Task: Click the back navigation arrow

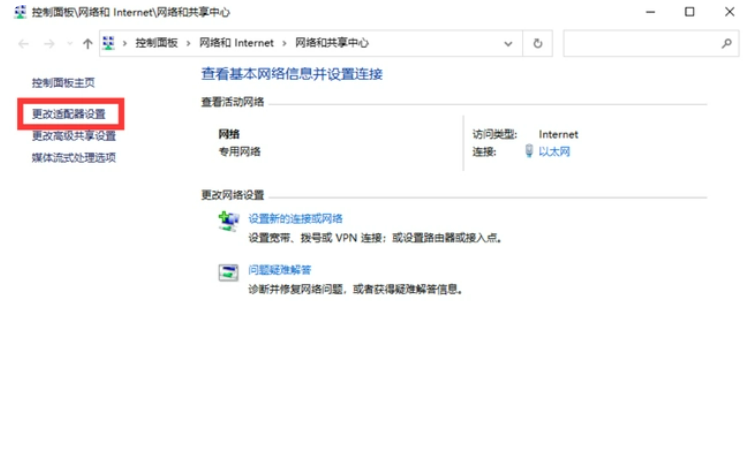Action: click(x=23, y=44)
